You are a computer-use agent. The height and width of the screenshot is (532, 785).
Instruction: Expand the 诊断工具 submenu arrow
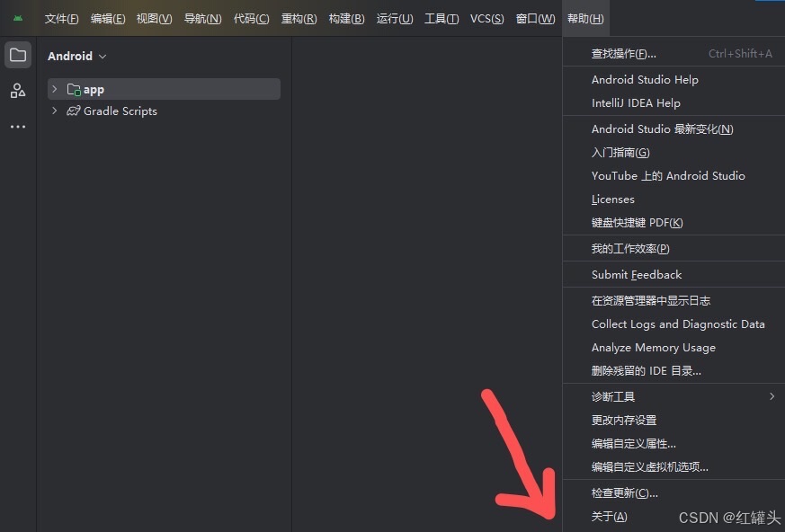tap(772, 396)
